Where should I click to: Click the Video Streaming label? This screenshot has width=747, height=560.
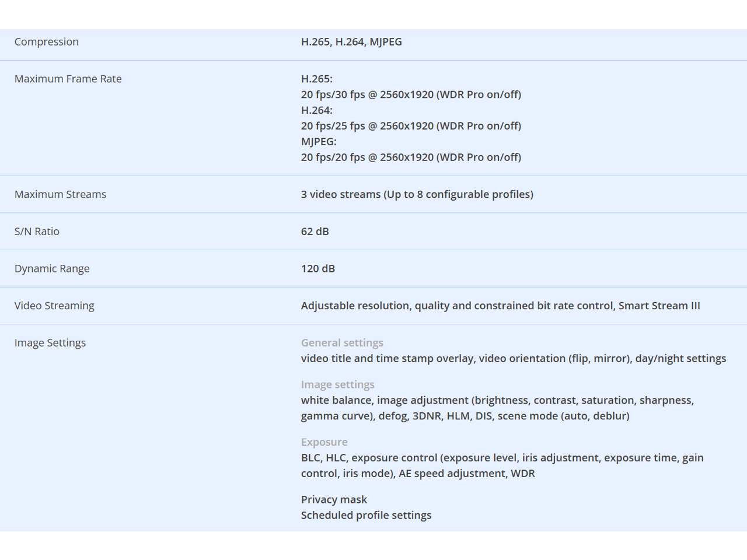[x=54, y=306]
